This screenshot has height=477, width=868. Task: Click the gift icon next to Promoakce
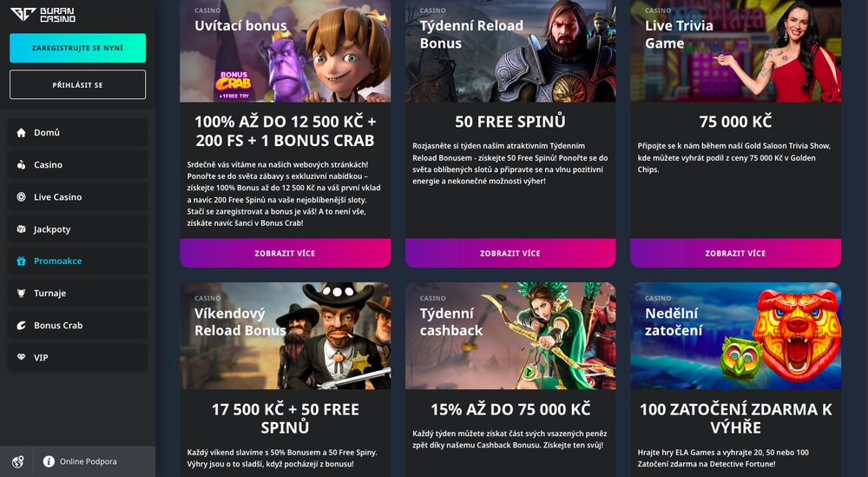21,261
